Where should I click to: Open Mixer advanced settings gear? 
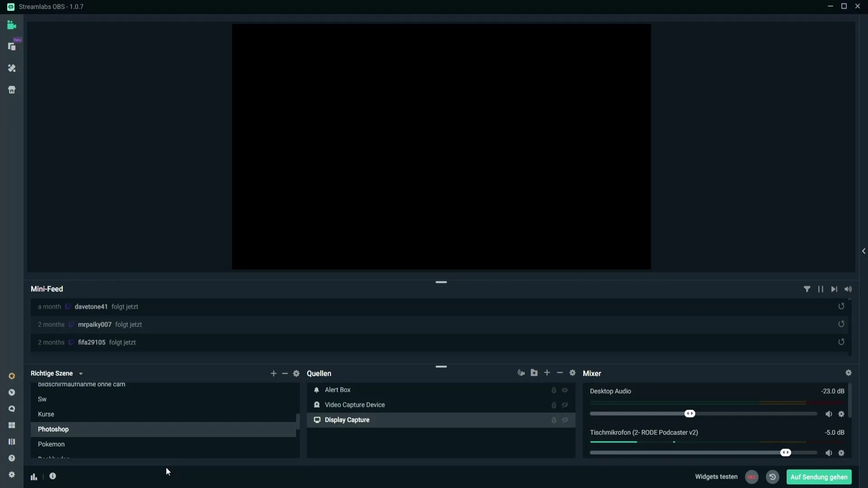849,373
